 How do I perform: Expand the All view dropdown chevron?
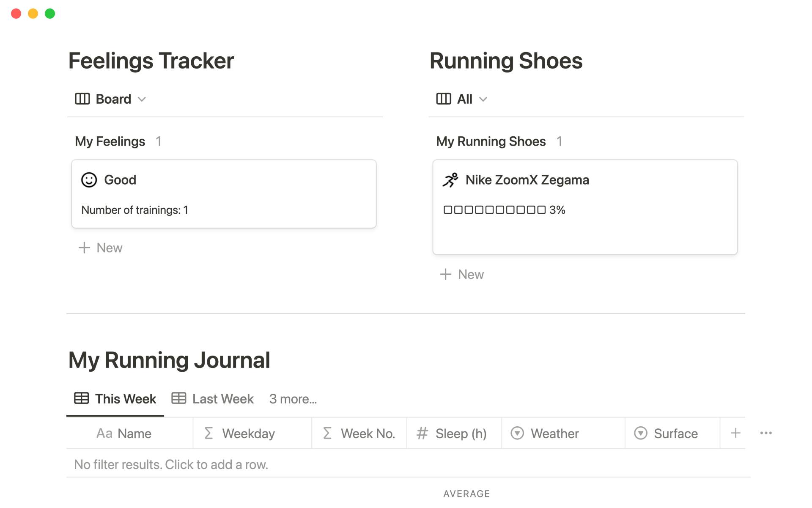[x=483, y=99]
